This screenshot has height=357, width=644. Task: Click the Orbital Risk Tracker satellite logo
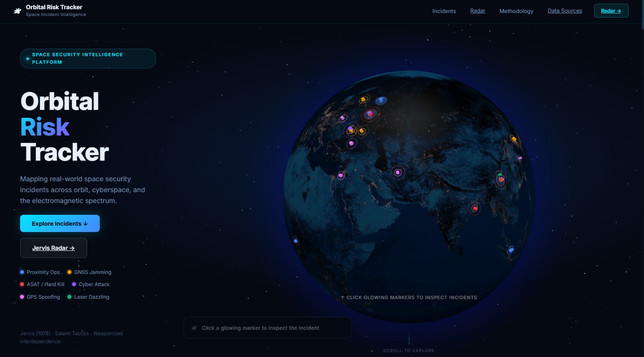coord(18,10)
